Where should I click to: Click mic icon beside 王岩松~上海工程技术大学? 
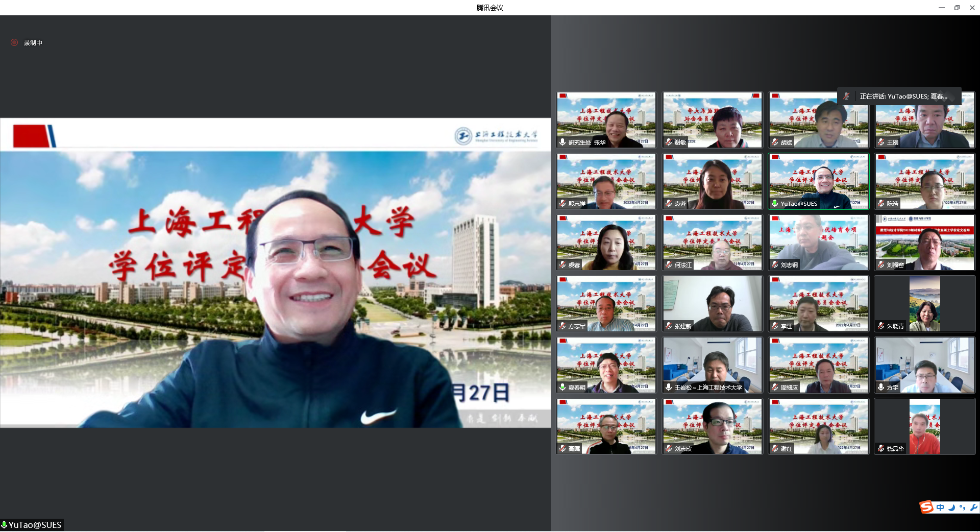pos(669,387)
